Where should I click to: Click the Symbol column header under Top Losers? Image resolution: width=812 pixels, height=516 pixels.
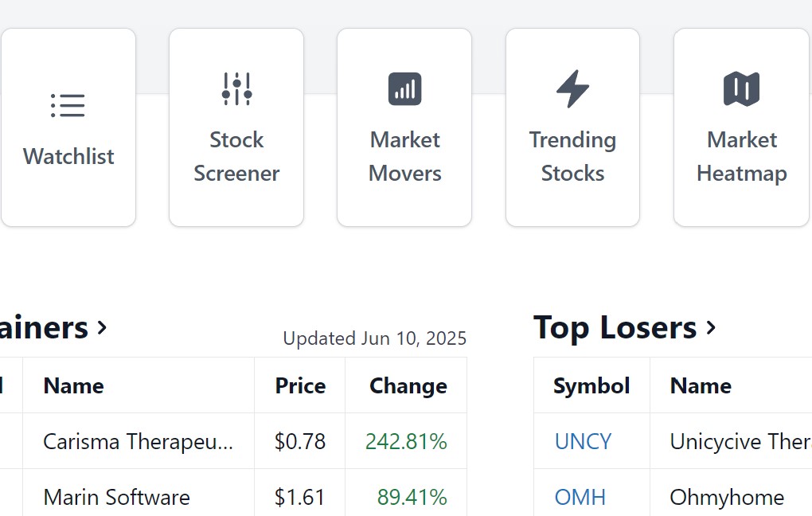[x=591, y=385]
